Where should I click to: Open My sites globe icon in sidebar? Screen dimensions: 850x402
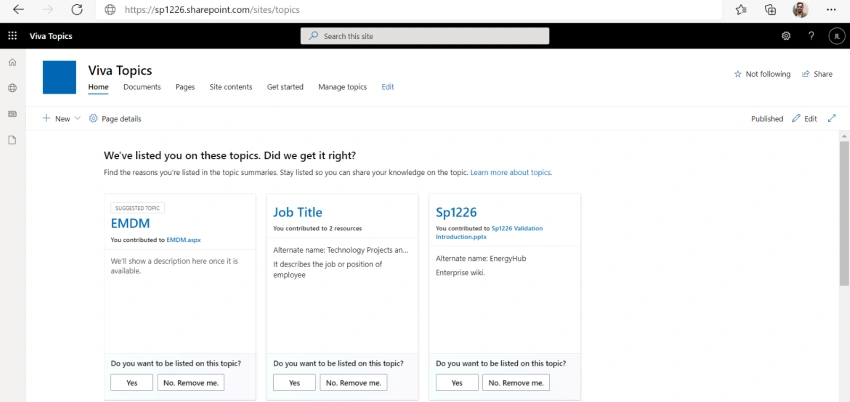[x=12, y=88]
